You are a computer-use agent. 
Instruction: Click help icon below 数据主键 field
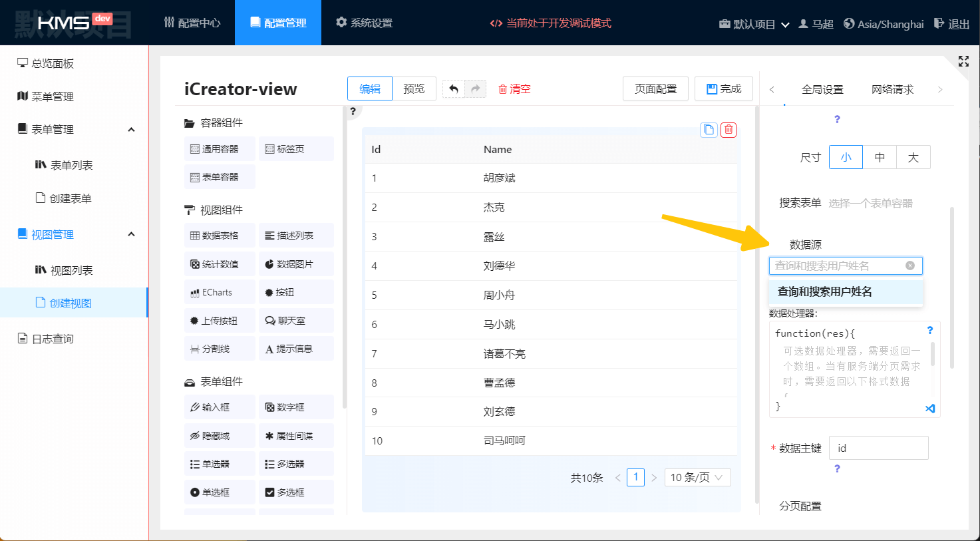(837, 468)
